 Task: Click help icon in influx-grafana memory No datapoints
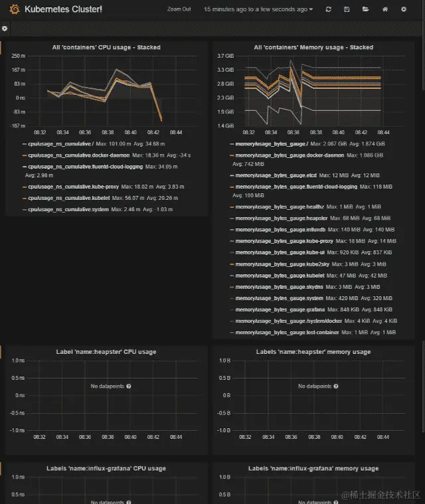336,502
